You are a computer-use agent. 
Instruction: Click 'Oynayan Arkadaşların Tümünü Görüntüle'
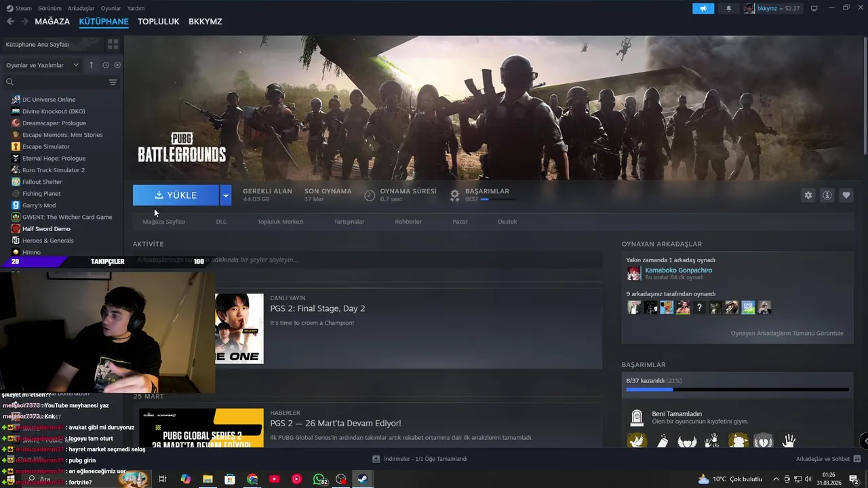coord(787,333)
